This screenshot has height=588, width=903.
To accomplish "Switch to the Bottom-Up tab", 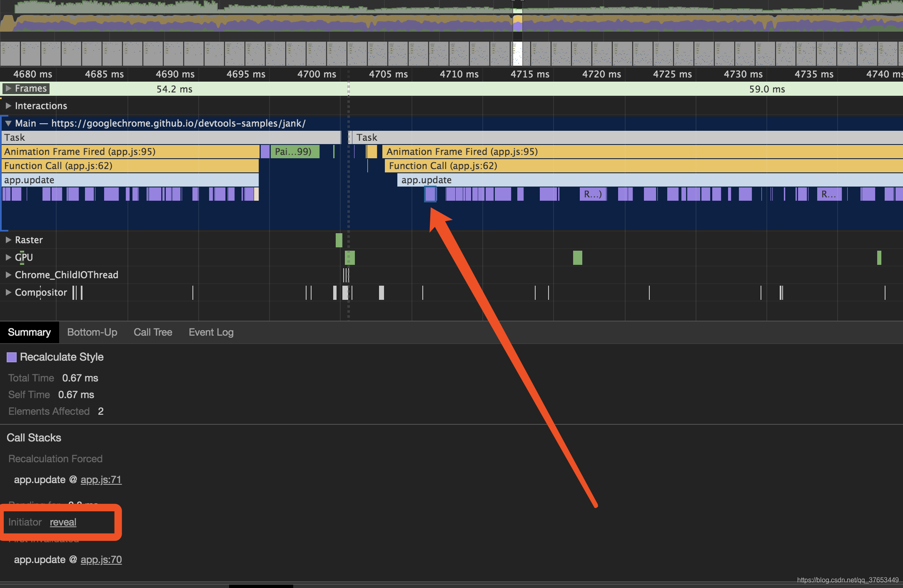I will point(92,332).
